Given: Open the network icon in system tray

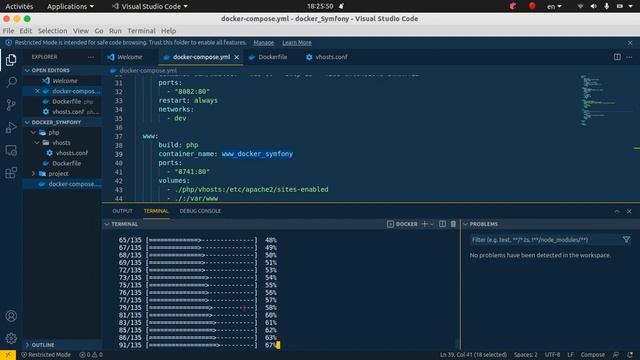Looking at the screenshot, I should coord(580,6).
